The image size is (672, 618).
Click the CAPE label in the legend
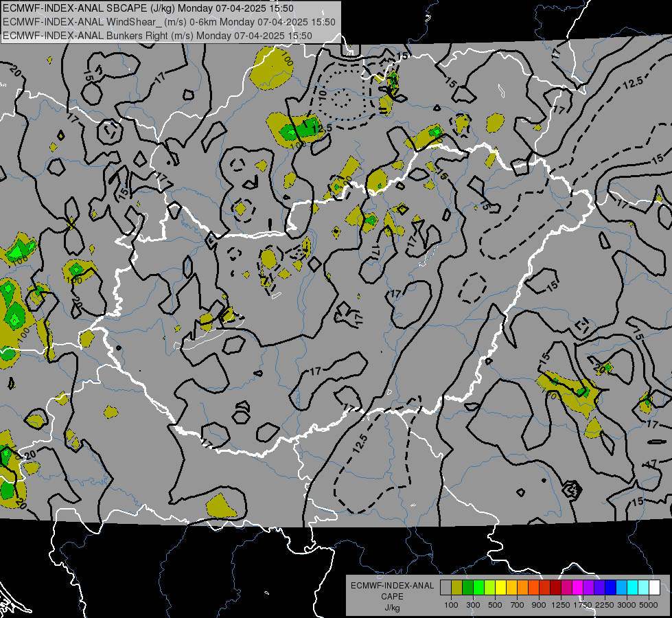[x=392, y=597]
